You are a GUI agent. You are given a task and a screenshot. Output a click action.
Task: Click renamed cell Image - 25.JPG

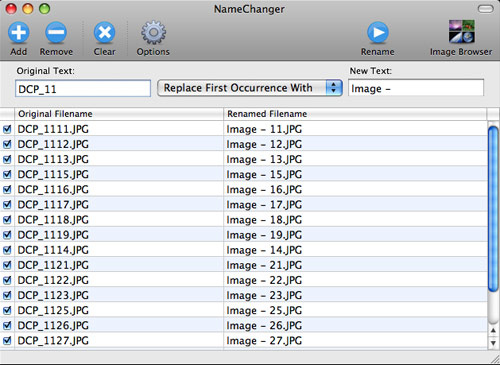click(x=264, y=310)
